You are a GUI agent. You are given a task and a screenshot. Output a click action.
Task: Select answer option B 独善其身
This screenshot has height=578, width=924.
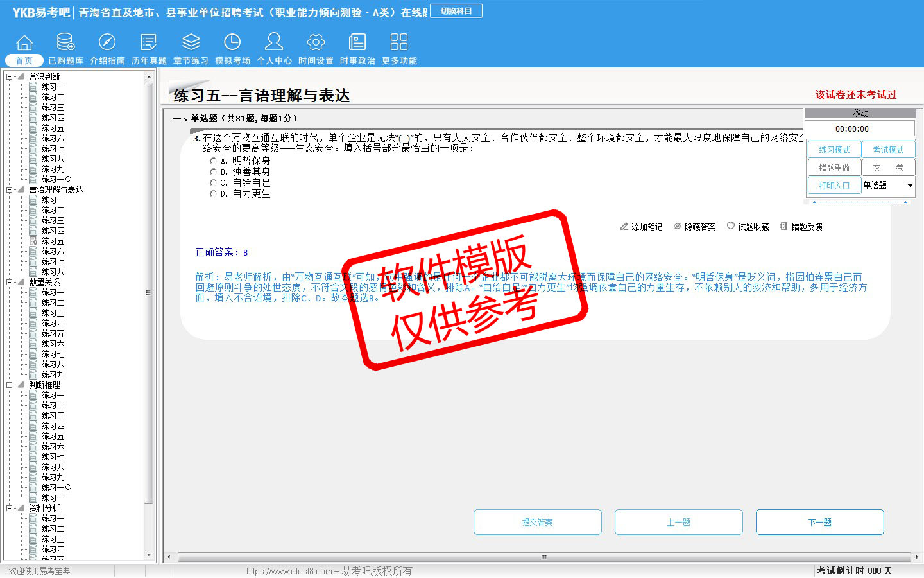pyautogui.click(x=214, y=172)
